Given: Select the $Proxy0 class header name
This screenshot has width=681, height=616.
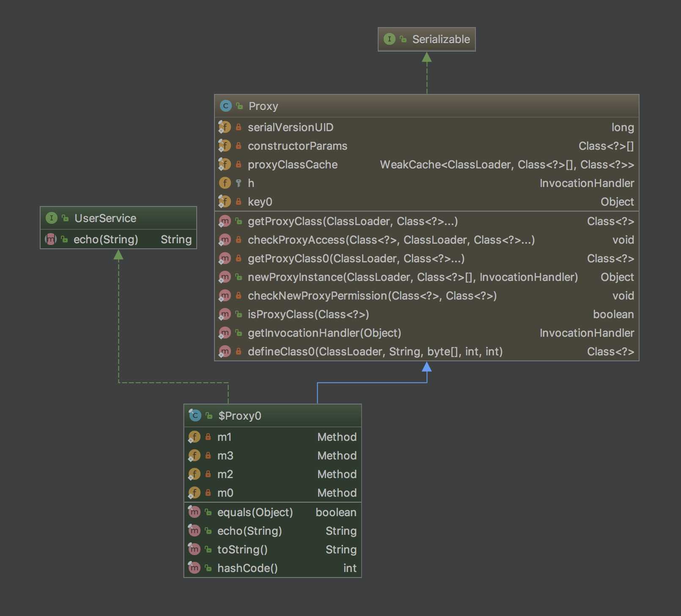Looking at the screenshot, I should point(240,416).
